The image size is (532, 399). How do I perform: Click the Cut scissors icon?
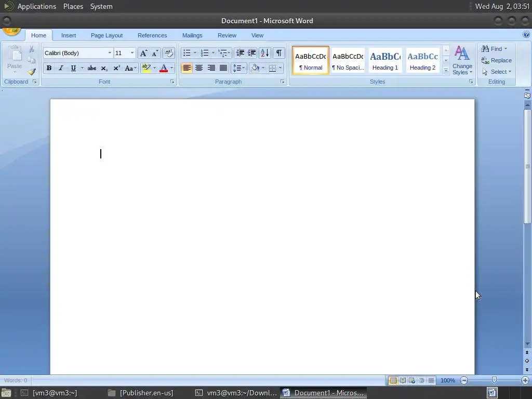[31, 49]
